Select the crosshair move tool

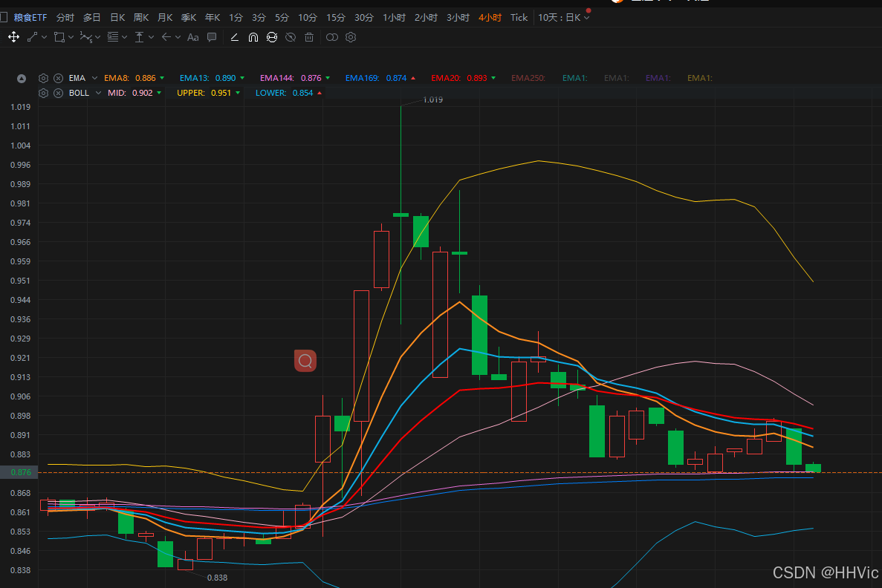tap(13, 37)
